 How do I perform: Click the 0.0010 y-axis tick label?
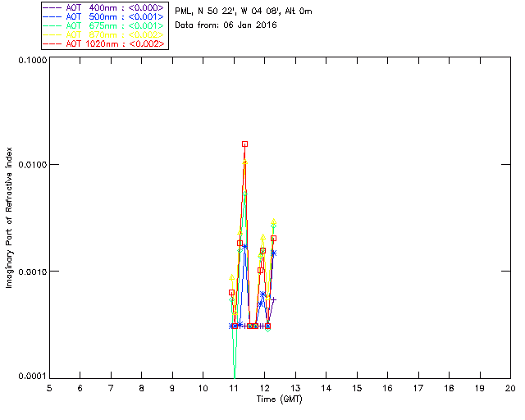tap(33, 272)
